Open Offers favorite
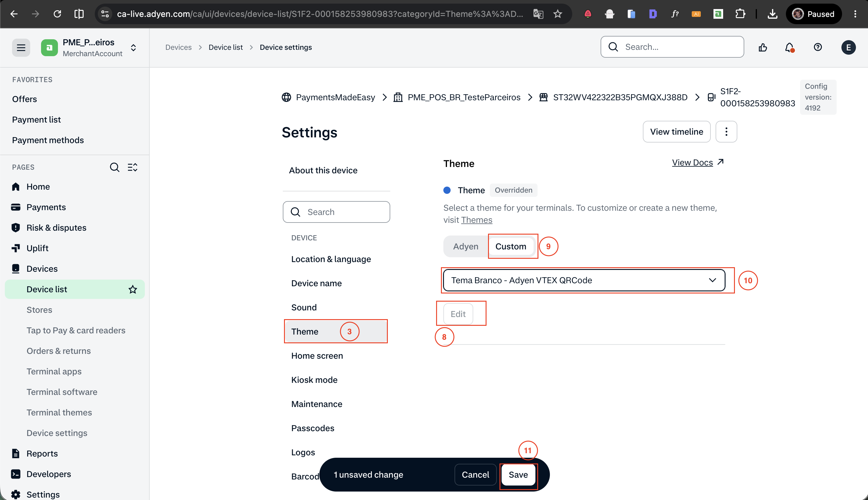 (x=24, y=99)
